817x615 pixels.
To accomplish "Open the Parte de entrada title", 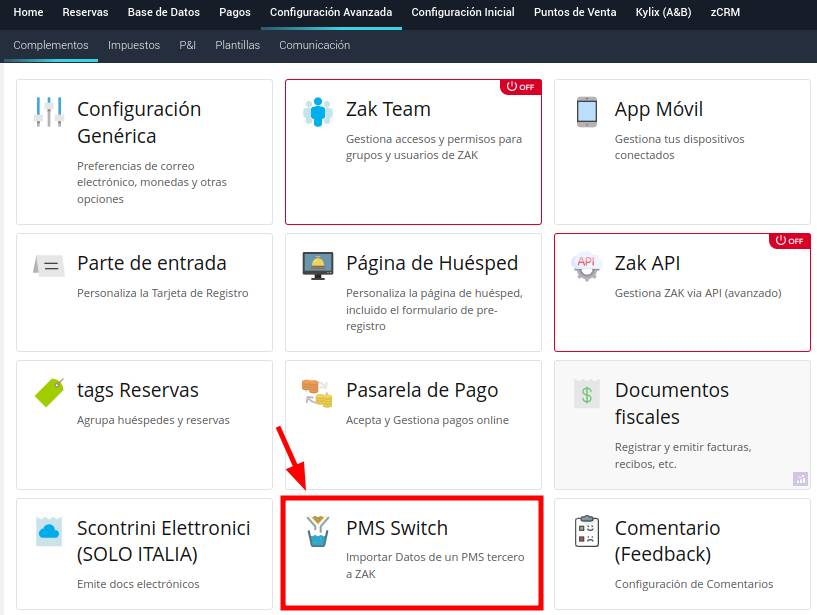I will click(152, 263).
